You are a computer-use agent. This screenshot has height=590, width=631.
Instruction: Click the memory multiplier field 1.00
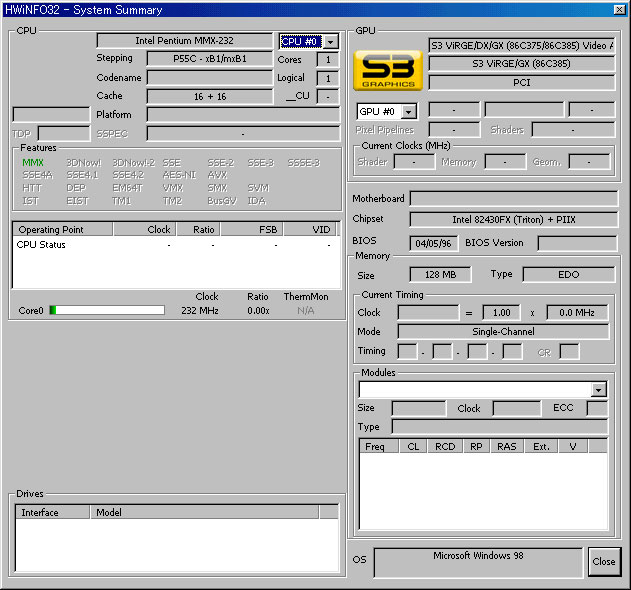click(x=501, y=313)
